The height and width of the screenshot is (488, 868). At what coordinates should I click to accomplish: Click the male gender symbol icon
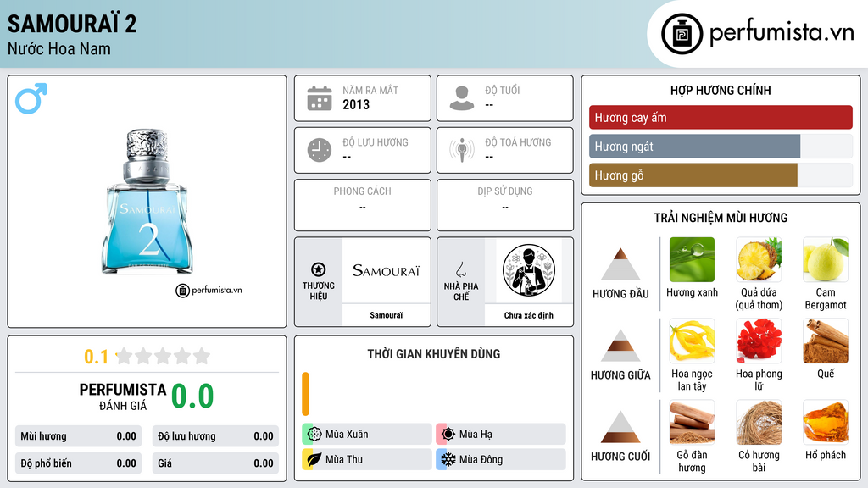pos(31,98)
